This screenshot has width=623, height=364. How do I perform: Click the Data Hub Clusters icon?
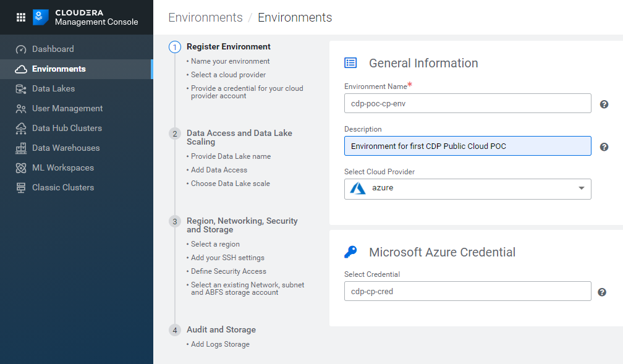pyautogui.click(x=21, y=129)
